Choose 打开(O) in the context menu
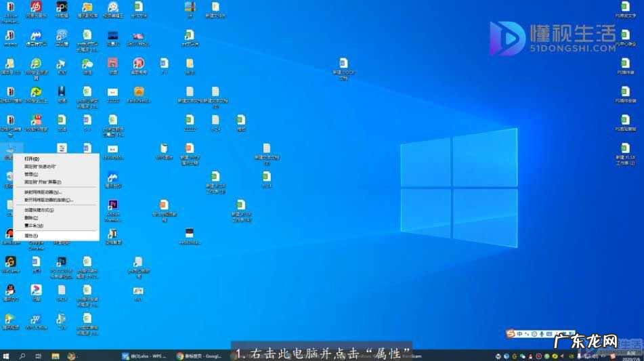 tap(56, 158)
